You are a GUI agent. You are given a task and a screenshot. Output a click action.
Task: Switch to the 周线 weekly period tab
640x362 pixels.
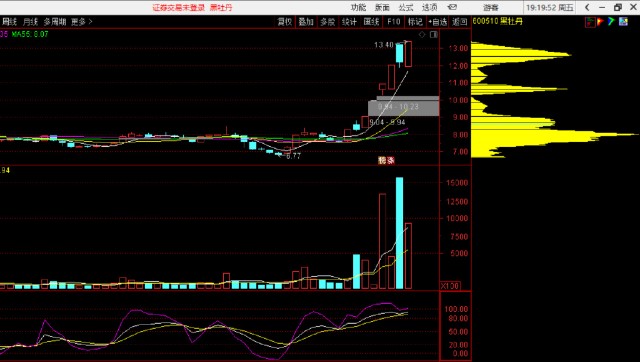click(10, 22)
